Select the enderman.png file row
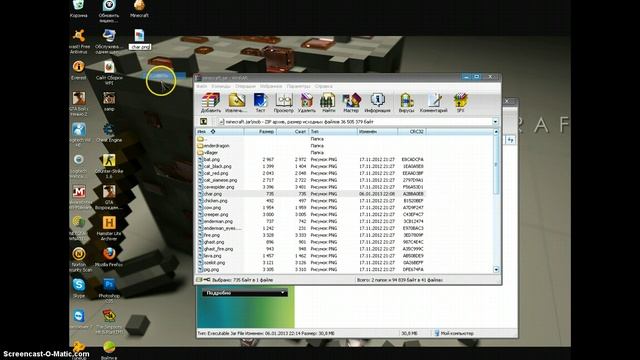 [310, 221]
